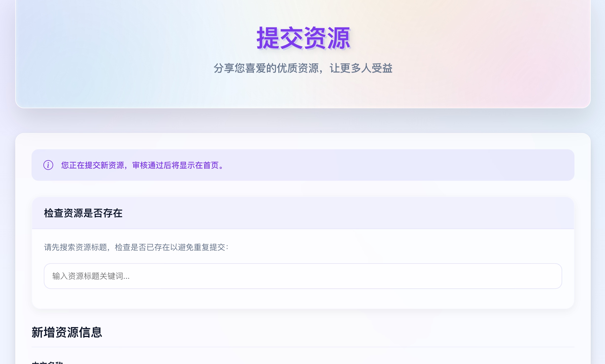Click the 检查是否已存在以避免重复提交 hint
The height and width of the screenshot is (364, 605).
pos(170,247)
